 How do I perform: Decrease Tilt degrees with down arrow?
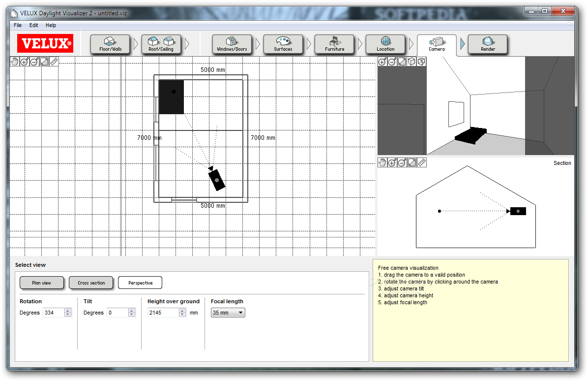click(132, 315)
